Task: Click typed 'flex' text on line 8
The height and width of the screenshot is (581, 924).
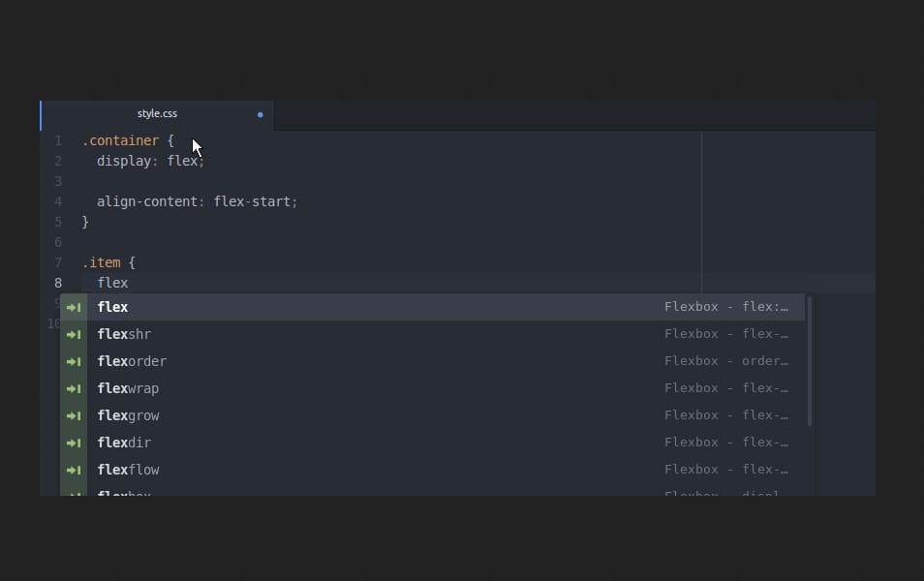Action: pos(112,283)
